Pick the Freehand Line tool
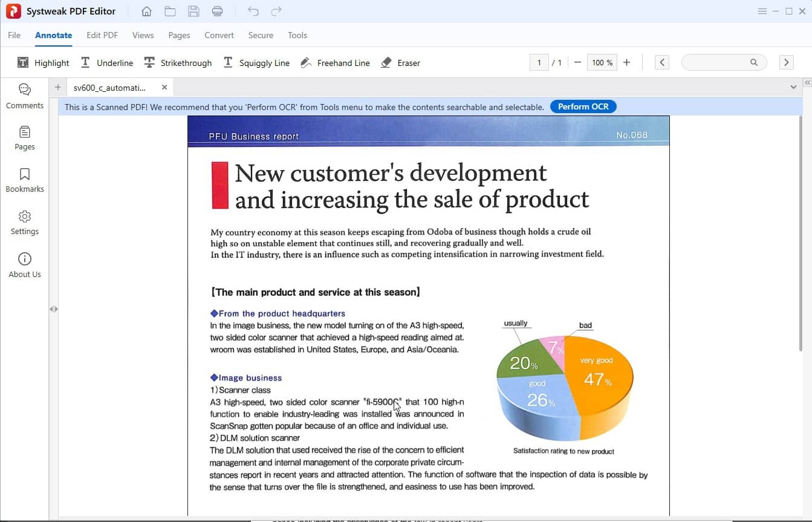 click(335, 63)
